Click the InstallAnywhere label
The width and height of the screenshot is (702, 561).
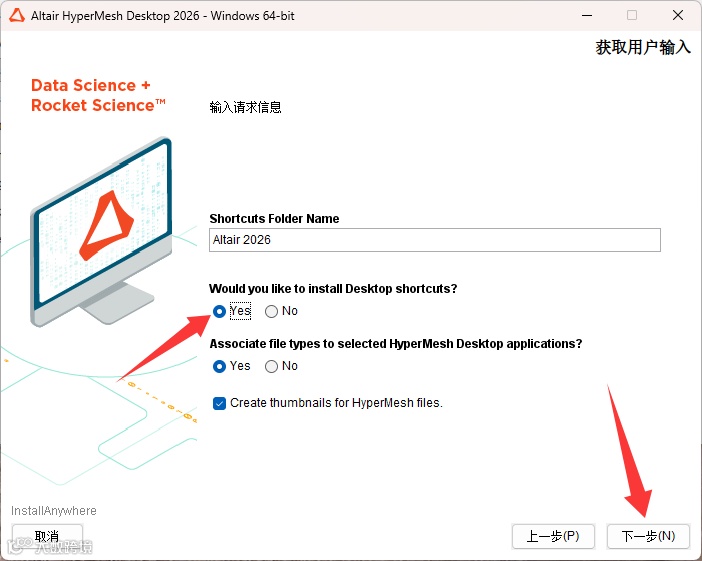54,511
